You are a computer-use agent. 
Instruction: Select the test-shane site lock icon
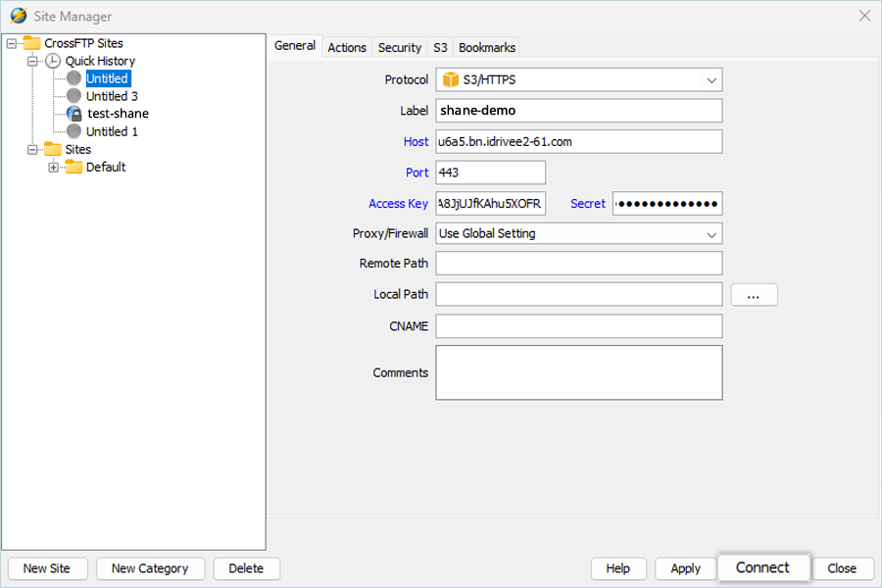tap(73, 114)
